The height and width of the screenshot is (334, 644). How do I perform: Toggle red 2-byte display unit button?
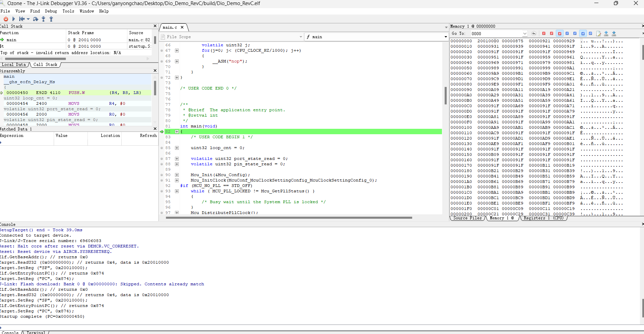(x=551, y=33)
